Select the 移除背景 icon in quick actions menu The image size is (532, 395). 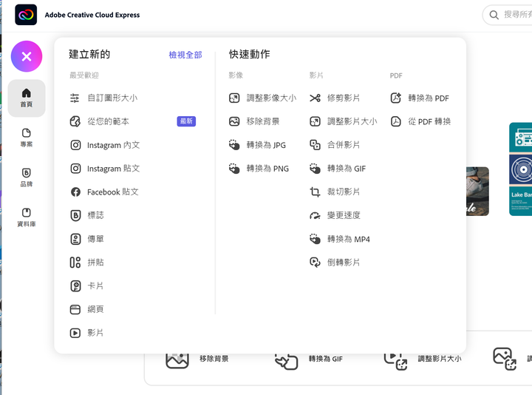tap(234, 121)
